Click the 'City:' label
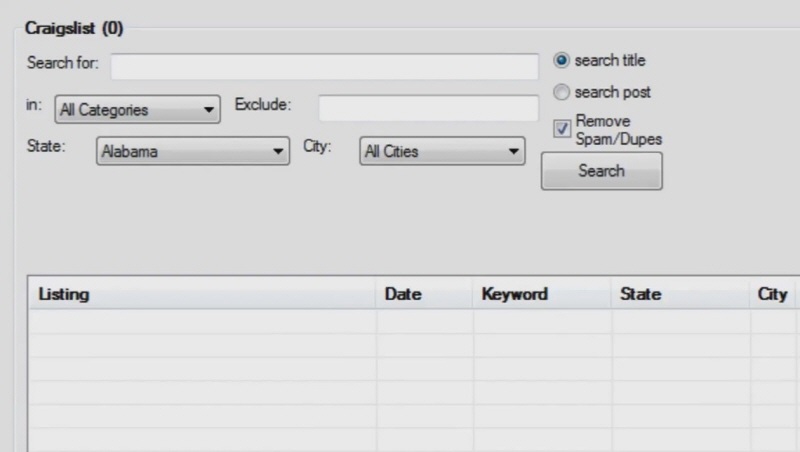This screenshot has width=800, height=452. 317,146
